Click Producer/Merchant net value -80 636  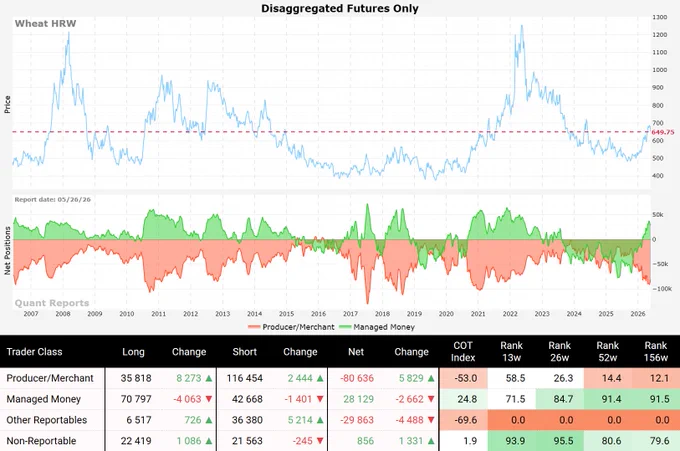pos(357,378)
